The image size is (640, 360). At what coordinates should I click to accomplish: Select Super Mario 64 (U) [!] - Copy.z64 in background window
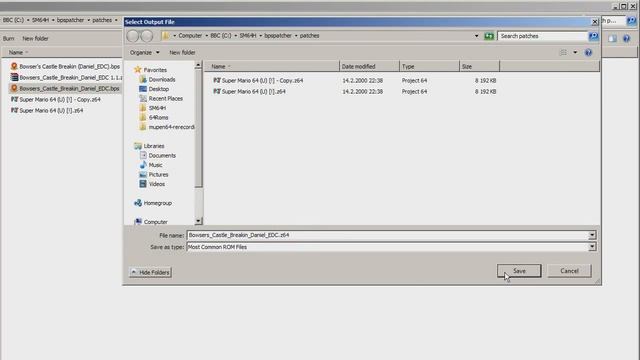[x=56, y=100]
